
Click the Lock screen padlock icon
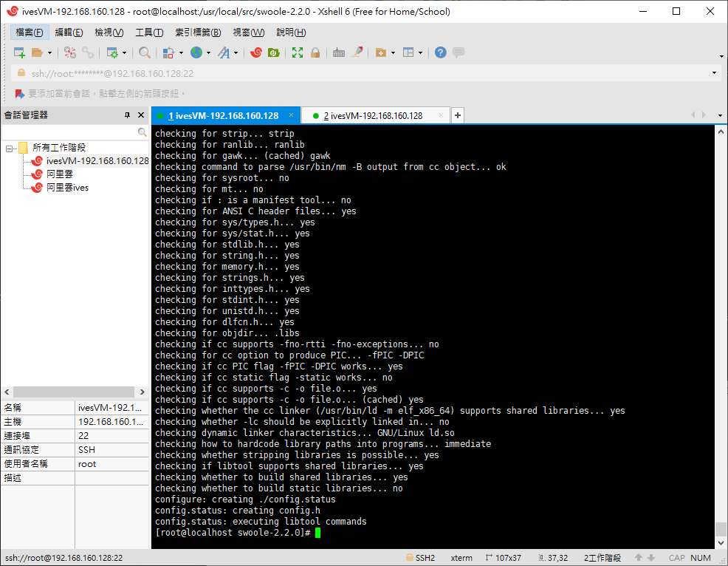tap(315, 52)
